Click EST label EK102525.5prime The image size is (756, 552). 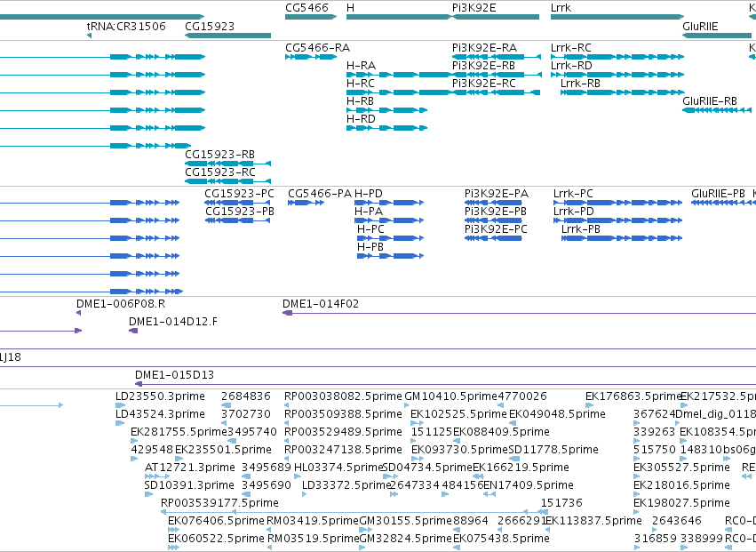[458, 414]
